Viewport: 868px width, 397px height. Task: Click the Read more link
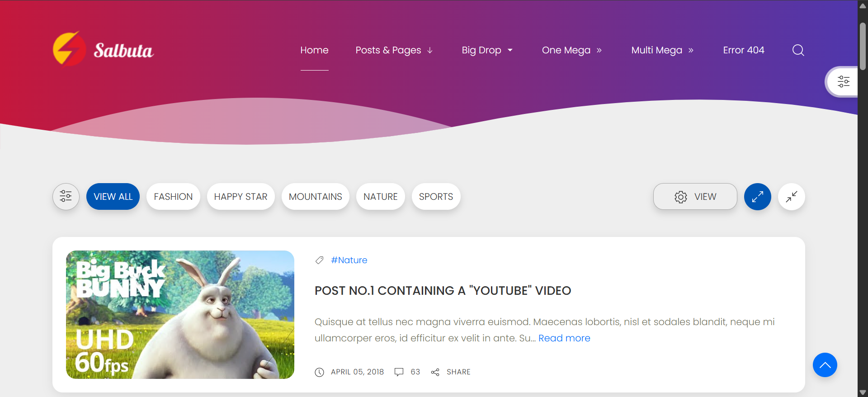(x=564, y=338)
